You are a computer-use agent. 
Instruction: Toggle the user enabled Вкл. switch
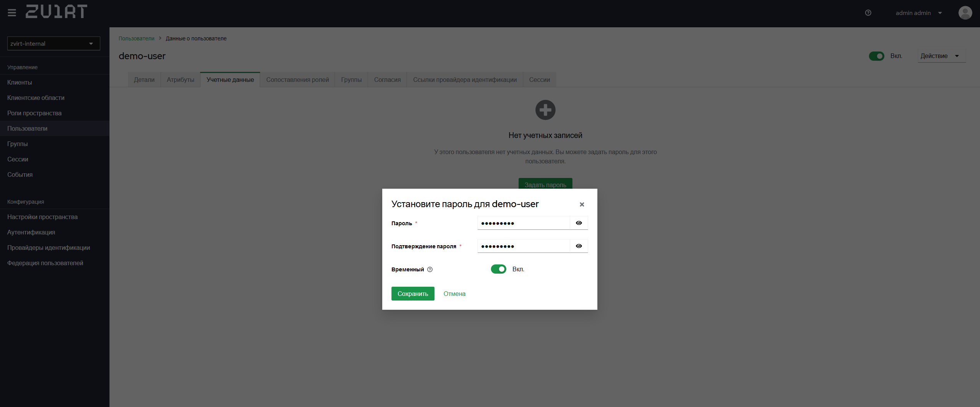tap(876, 56)
